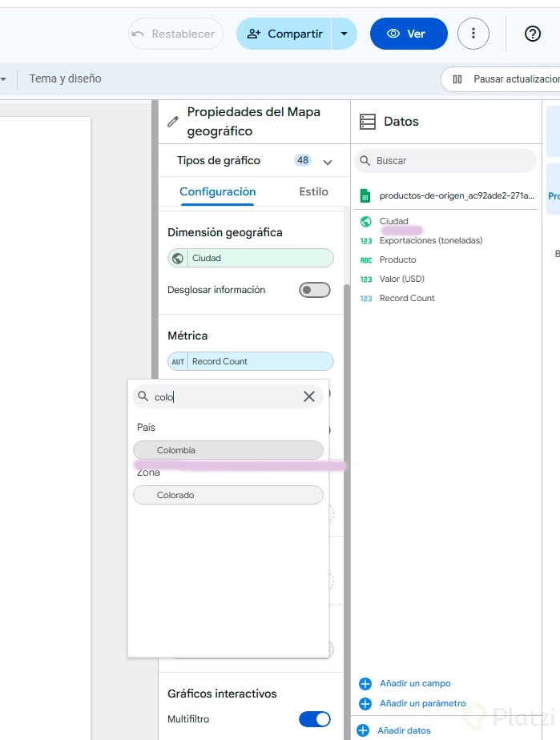The image size is (560, 740).
Task: Click the green data source sheet icon
Action: click(x=365, y=195)
